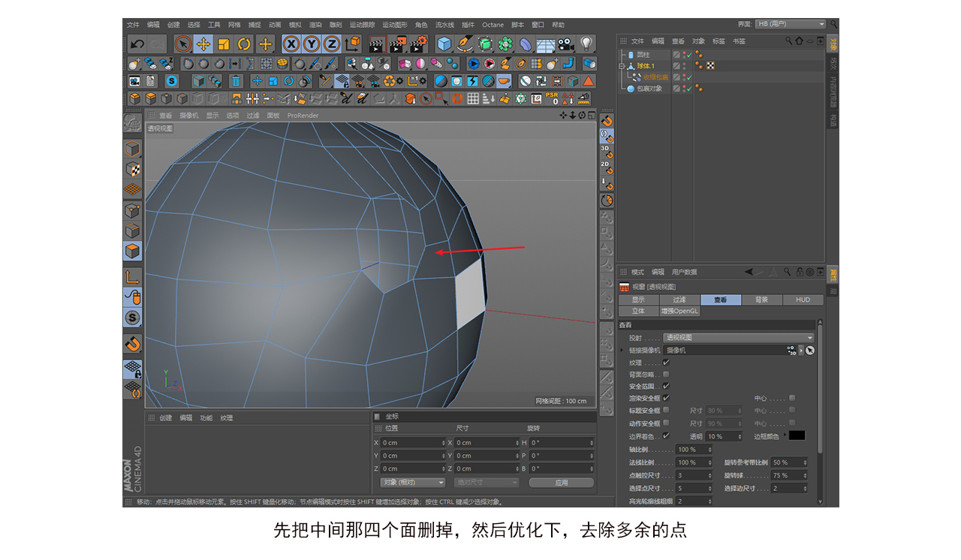Screen dimensions: 961x560
Task: Add a Light bulb object
Action: (x=586, y=44)
